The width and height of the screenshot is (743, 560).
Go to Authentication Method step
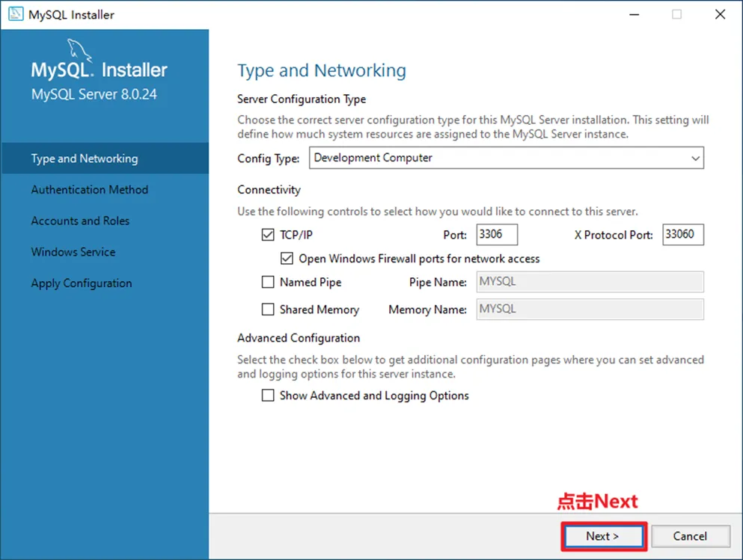[x=90, y=190]
